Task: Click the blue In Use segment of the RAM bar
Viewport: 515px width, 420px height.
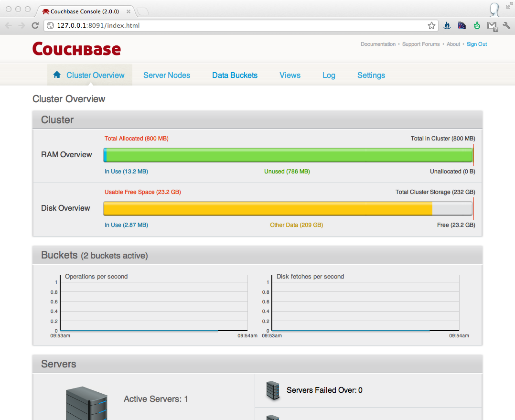Action: (x=105, y=155)
